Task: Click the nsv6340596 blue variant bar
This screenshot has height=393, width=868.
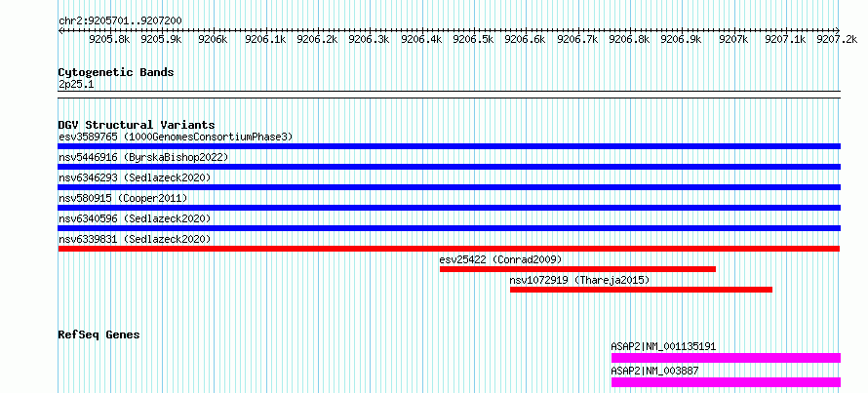Action: tap(450, 228)
